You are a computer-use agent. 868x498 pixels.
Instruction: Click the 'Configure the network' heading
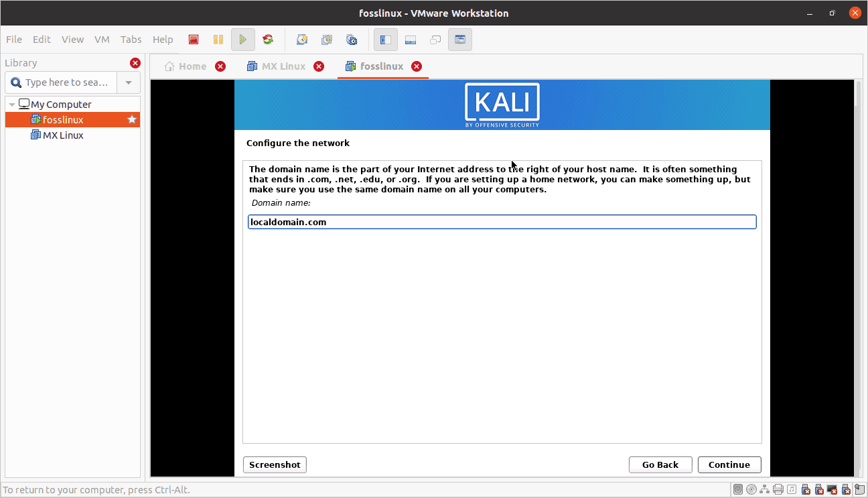[x=298, y=143]
